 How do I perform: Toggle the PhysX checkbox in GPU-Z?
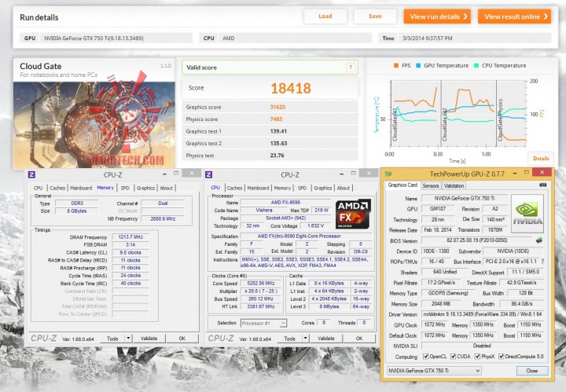[477, 357]
